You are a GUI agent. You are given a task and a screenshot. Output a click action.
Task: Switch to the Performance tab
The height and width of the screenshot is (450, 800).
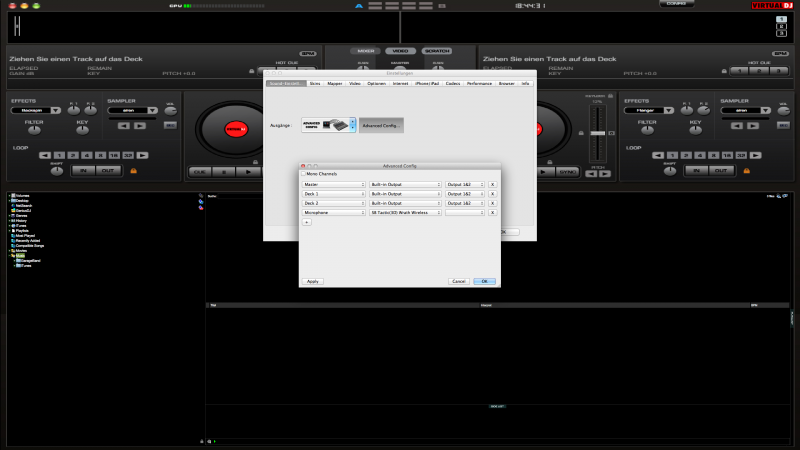[479, 83]
